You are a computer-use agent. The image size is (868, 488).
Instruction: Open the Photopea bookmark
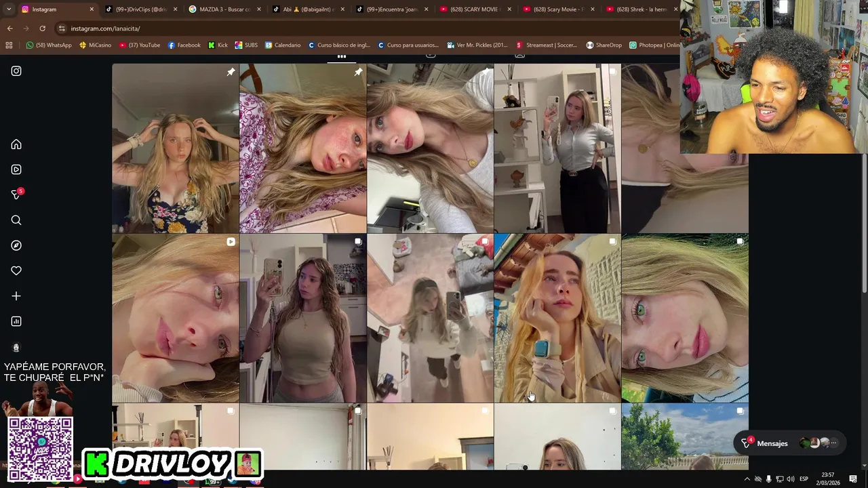click(x=654, y=45)
